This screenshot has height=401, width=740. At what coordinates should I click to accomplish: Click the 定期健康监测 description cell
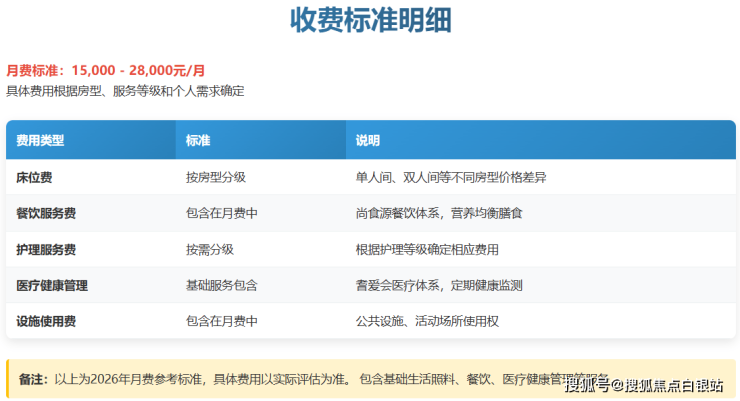[x=486, y=285]
